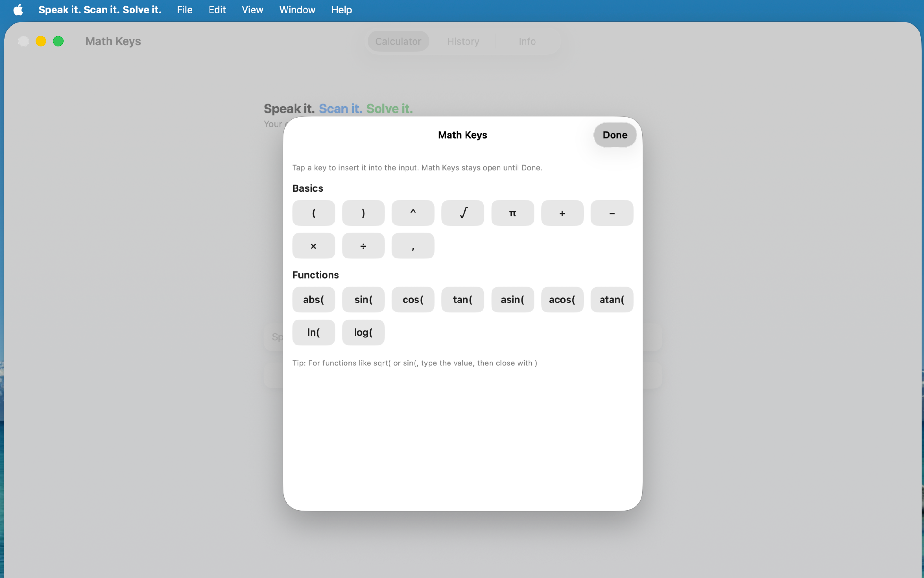This screenshot has height=578, width=924.
Task: Insert the division sign key
Action: (x=363, y=246)
